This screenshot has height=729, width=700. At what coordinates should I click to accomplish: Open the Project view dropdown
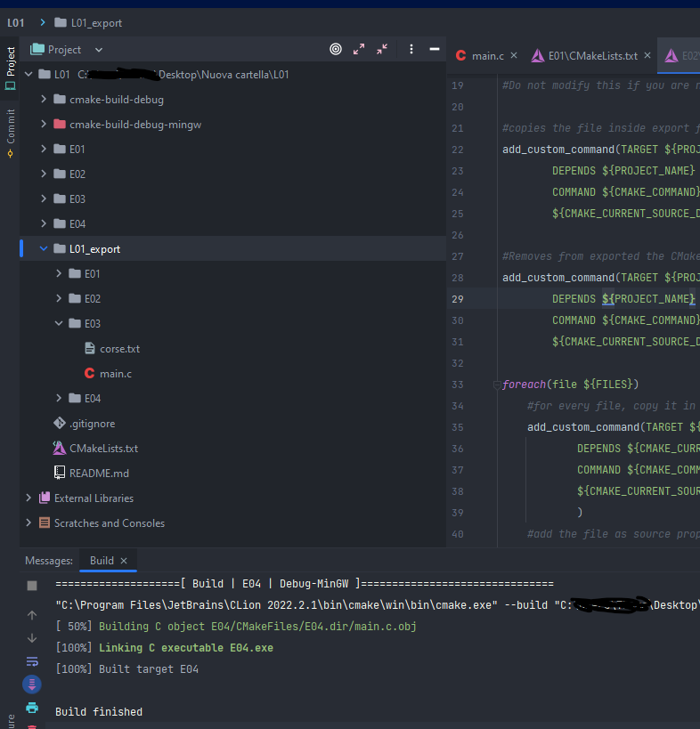click(99, 50)
